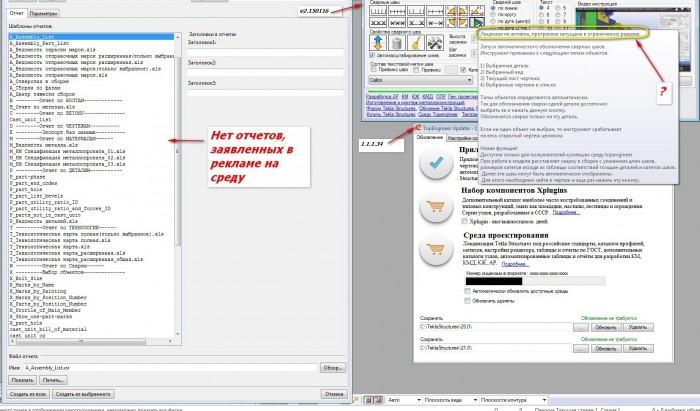The image size is (700, 411).
Task: Open the 'Форум Tekla Structures' link
Action: click(x=391, y=108)
